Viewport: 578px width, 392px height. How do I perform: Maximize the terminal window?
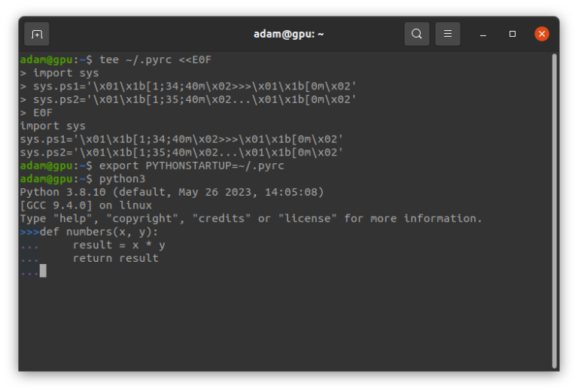513,34
